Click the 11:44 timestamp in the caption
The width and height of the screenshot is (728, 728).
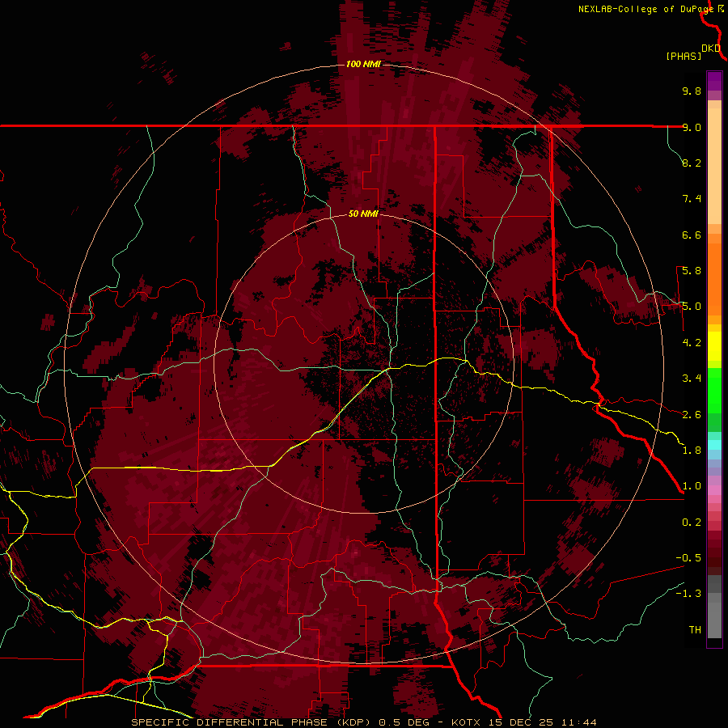pos(579,722)
